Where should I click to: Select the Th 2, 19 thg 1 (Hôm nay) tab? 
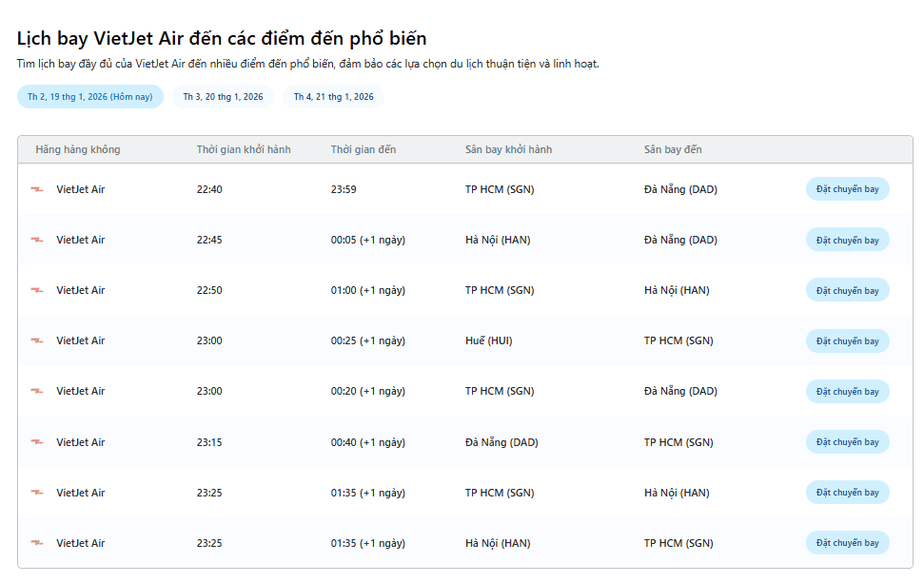pos(90,97)
